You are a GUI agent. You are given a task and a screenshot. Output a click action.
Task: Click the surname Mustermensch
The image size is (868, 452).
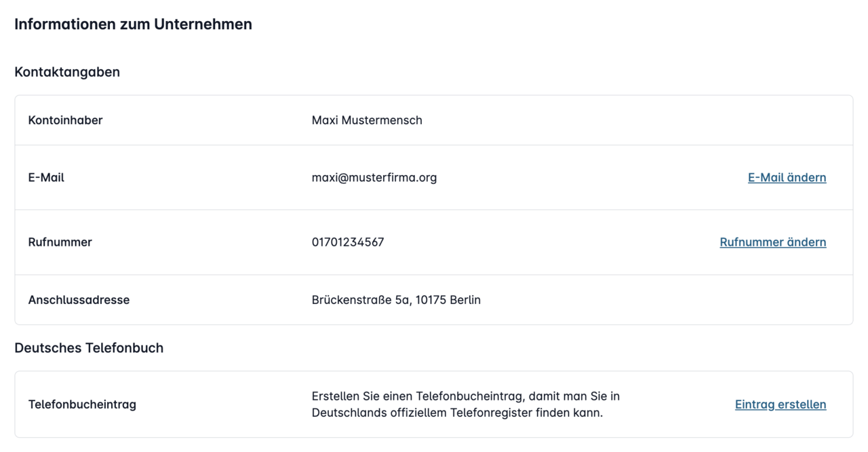pos(382,120)
